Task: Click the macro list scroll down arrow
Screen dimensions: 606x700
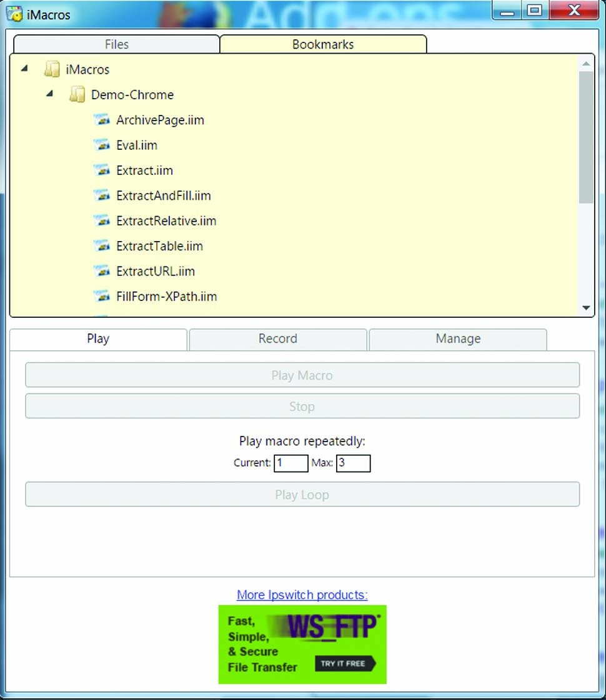Action: (x=586, y=308)
